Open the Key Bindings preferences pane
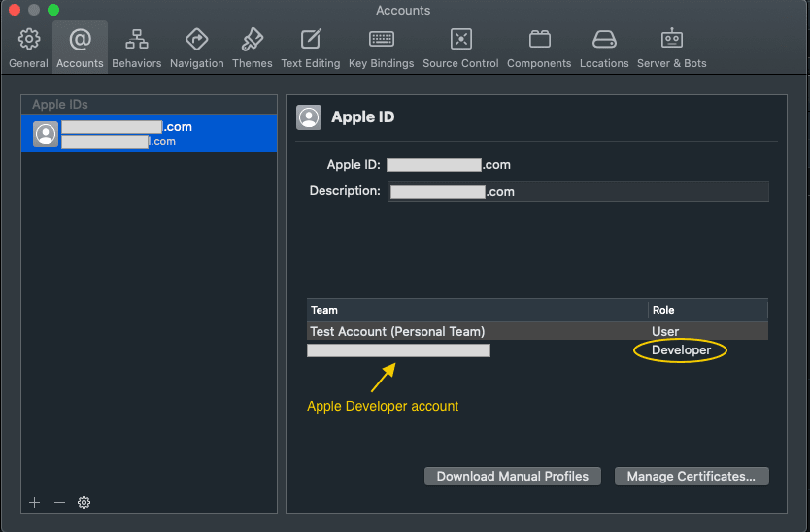810x532 pixels. pyautogui.click(x=382, y=48)
